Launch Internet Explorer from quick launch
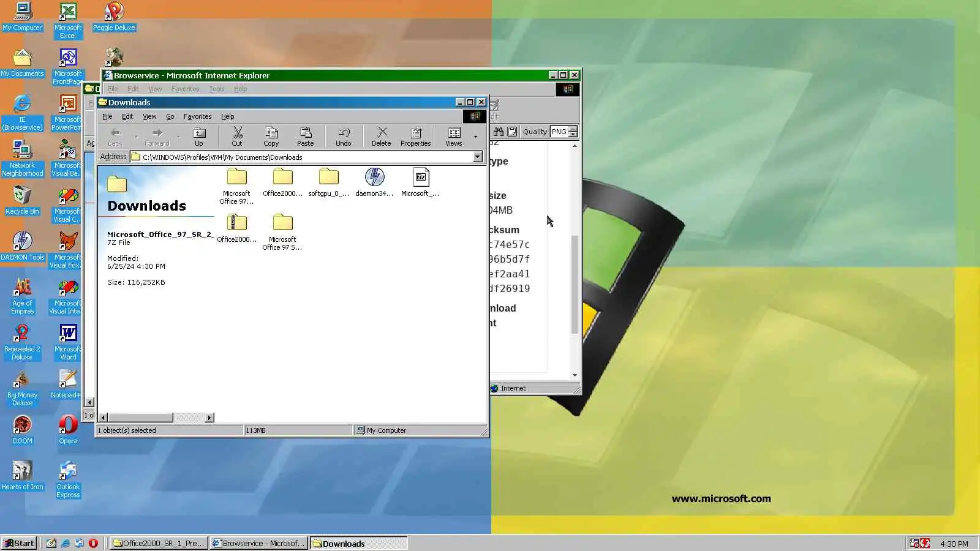This screenshot has width=980, height=551. tap(65, 543)
